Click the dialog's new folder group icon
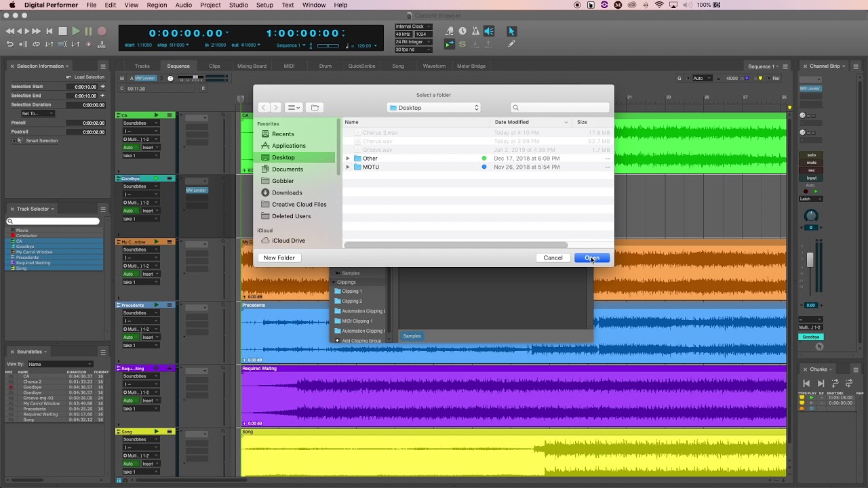The height and width of the screenshot is (488, 868). [x=315, y=108]
